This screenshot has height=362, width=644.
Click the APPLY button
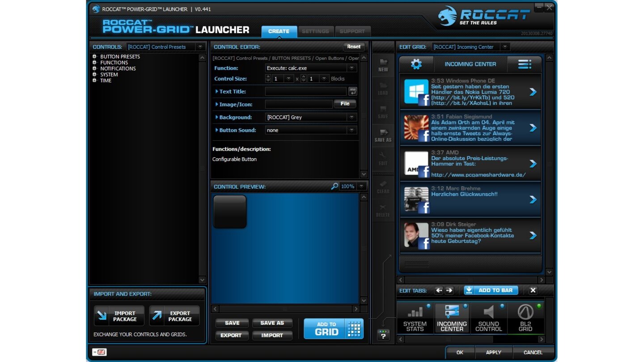pyautogui.click(x=493, y=352)
